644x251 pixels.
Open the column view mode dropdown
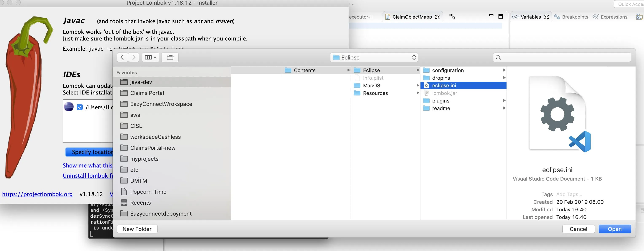click(151, 58)
